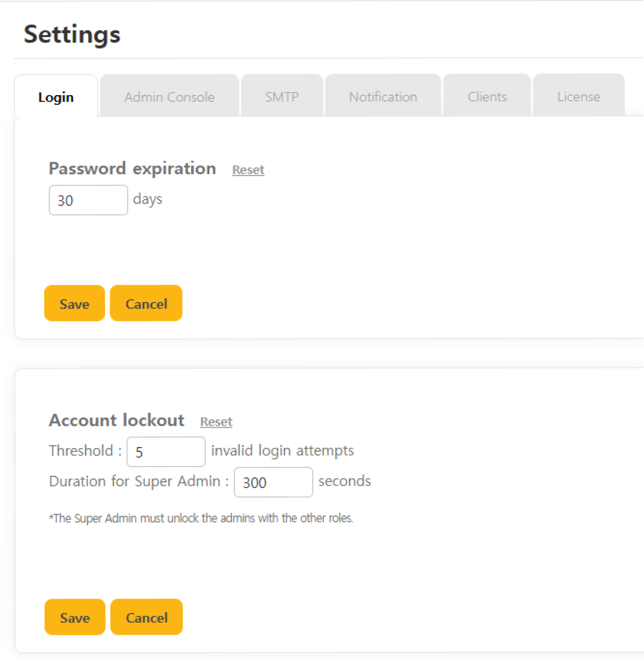
Task: Open the License tab
Action: [x=578, y=97]
